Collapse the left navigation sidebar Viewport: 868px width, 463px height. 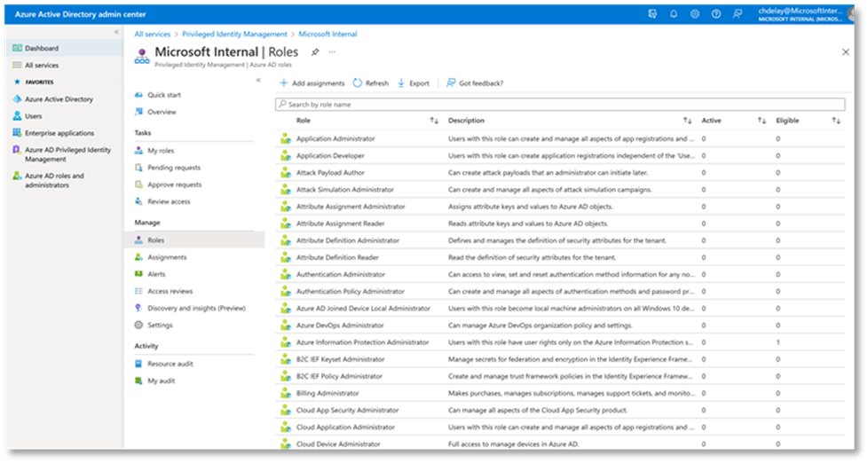[116, 33]
